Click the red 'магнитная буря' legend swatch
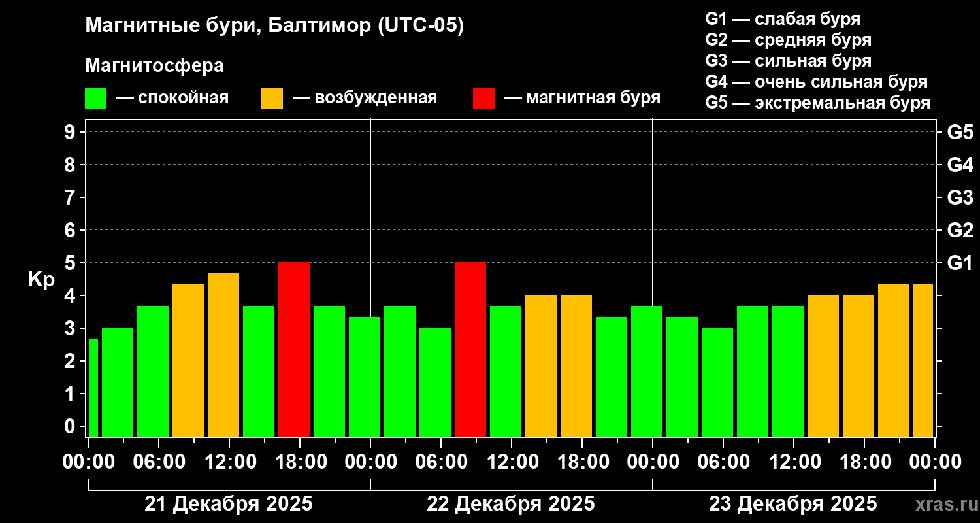Image resolution: width=980 pixels, height=523 pixels. 483,98
